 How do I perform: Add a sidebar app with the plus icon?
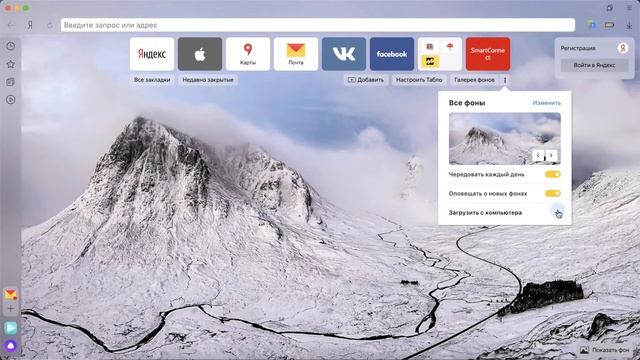click(11, 309)
